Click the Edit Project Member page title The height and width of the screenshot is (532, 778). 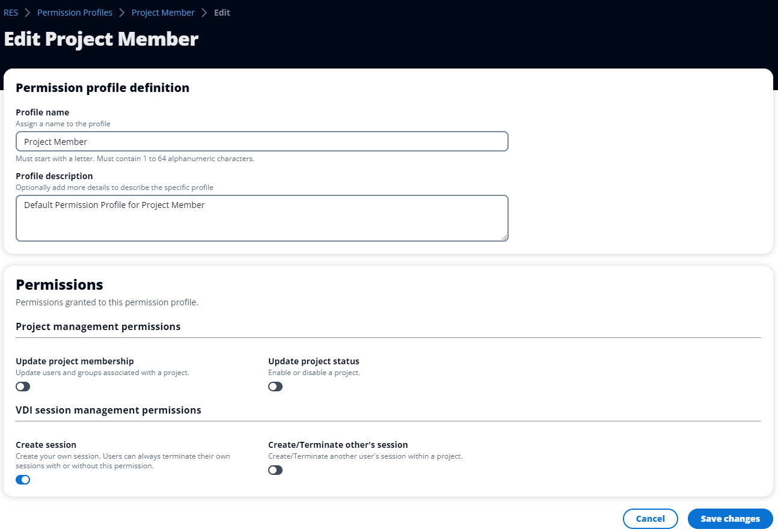click(x=101, y=38)
